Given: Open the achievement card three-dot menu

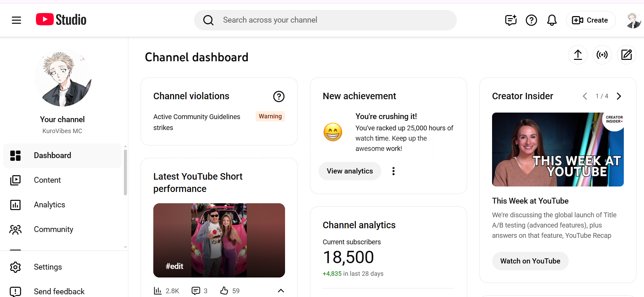Looking at the screenshot, I should pyautogui.click(x=394, y=171).
